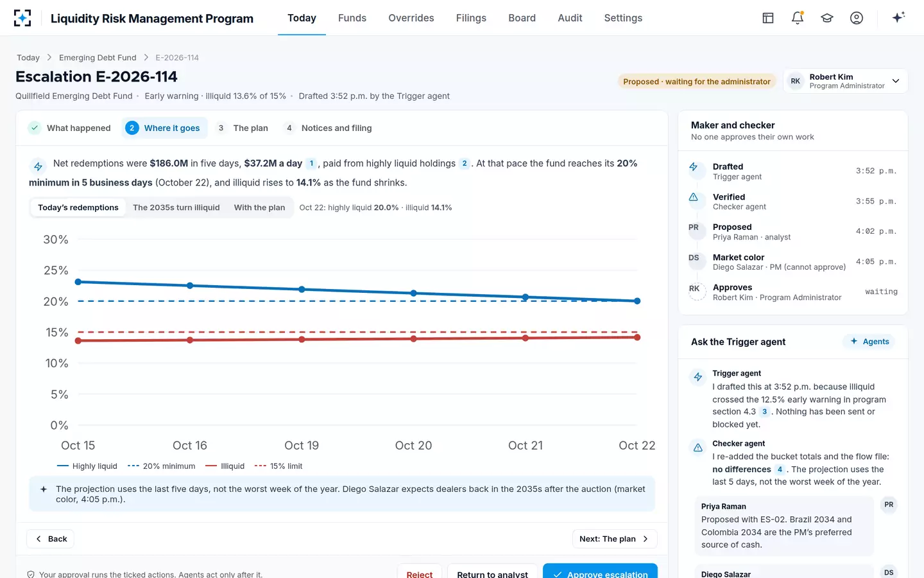Go to step 3 The plan

tap(242, 128)
